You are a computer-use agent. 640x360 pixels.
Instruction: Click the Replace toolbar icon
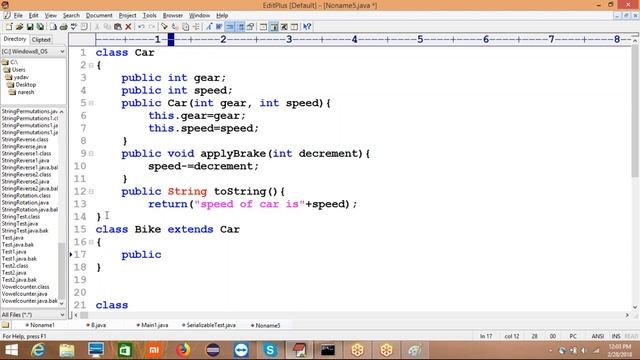[175, 27]
